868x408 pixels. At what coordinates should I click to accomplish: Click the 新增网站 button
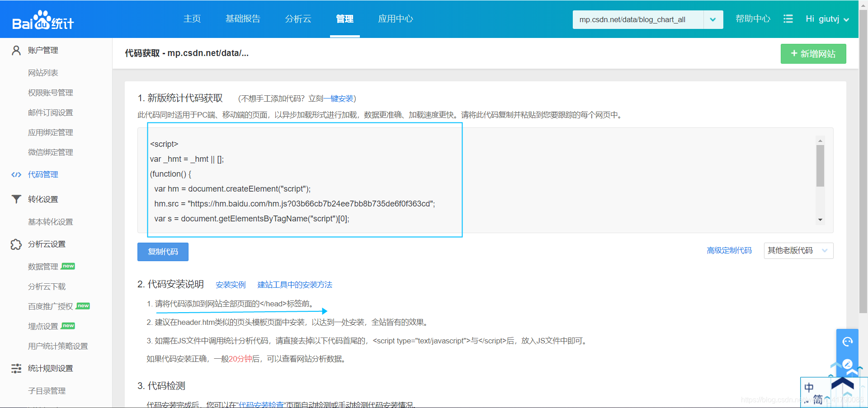coord(813,54)
